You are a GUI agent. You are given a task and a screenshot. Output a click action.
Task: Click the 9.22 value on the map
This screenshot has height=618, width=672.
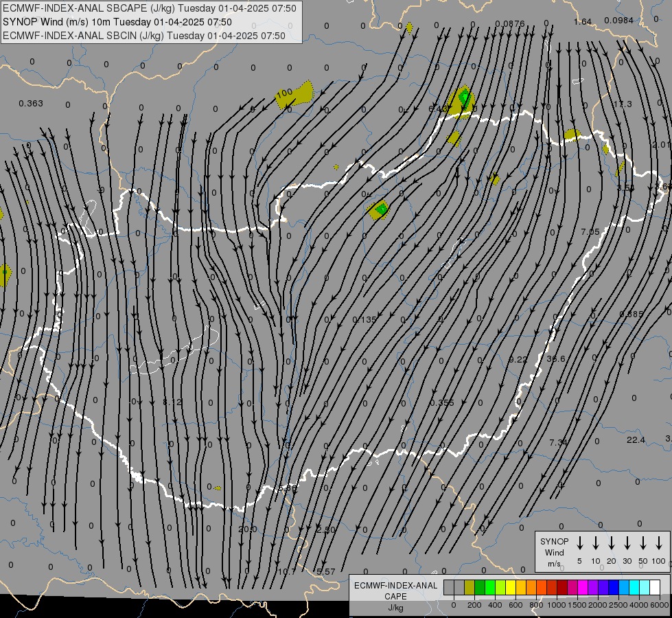coord(518,359)
